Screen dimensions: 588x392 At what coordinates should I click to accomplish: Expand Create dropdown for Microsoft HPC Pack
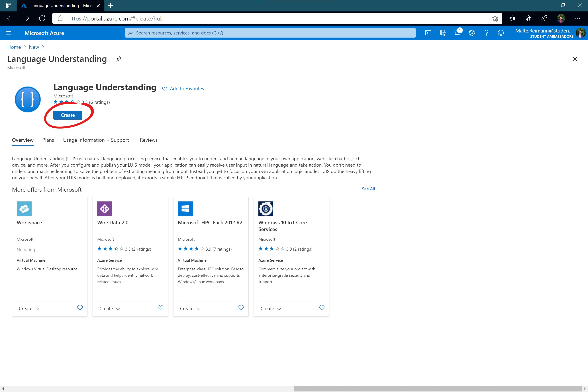(190, 309)
